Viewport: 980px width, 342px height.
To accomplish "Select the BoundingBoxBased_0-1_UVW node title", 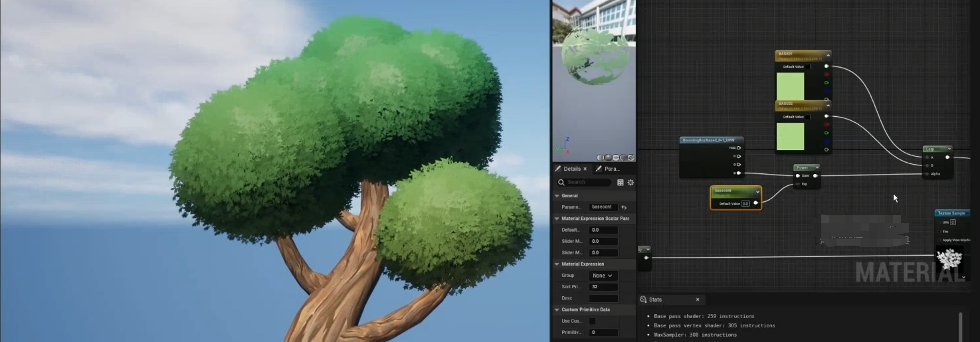I will [708, 140].
